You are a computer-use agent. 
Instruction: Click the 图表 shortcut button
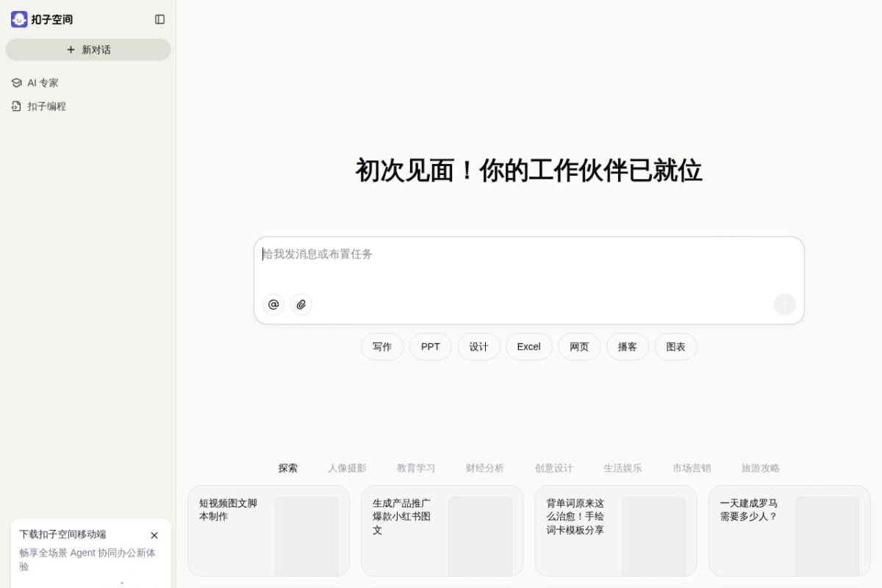point(675,346)
